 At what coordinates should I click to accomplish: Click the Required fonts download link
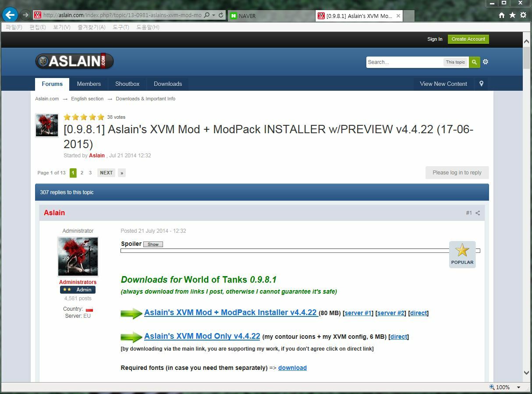292,368
